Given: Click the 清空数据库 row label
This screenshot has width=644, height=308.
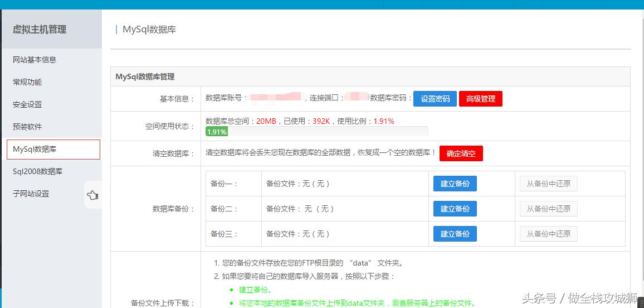Looking at the screenshot, I should [173, 154].
